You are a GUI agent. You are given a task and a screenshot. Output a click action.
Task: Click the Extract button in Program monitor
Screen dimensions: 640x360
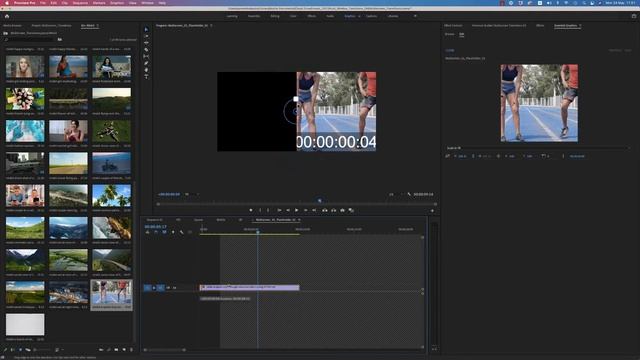click(x=333, y=210)
